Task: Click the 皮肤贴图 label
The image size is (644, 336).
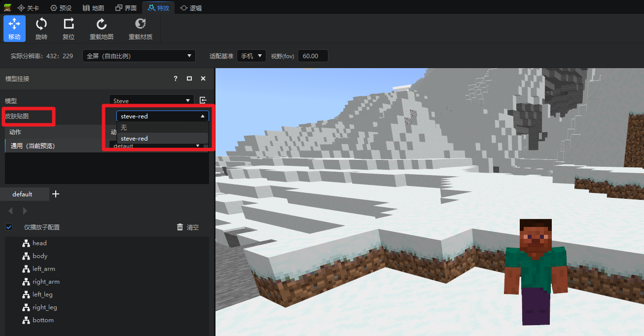Action: pyautogui.click(x=17, y=116)
